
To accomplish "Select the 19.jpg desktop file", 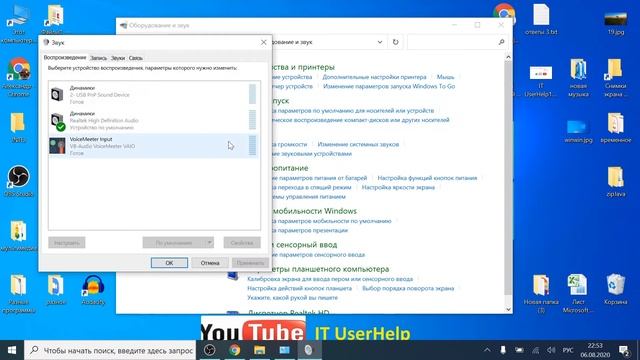I will coord(616,22).
